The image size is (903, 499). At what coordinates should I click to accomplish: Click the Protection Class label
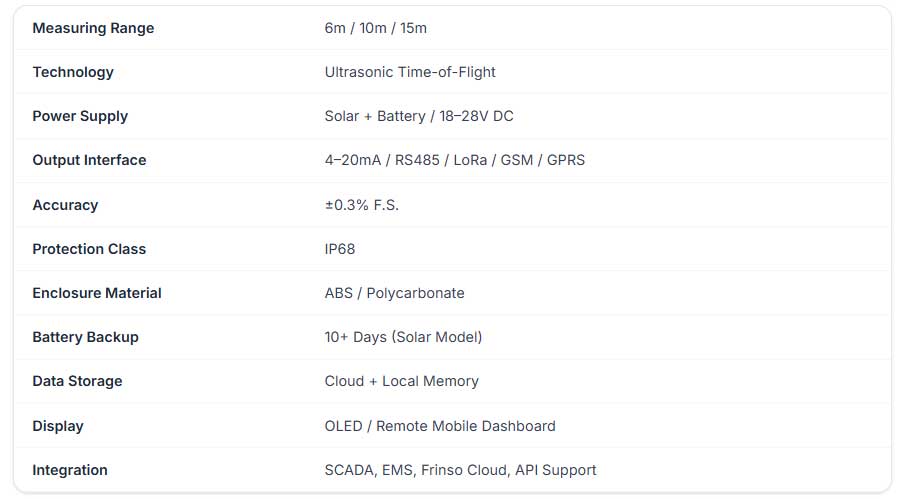coord(89,249)
